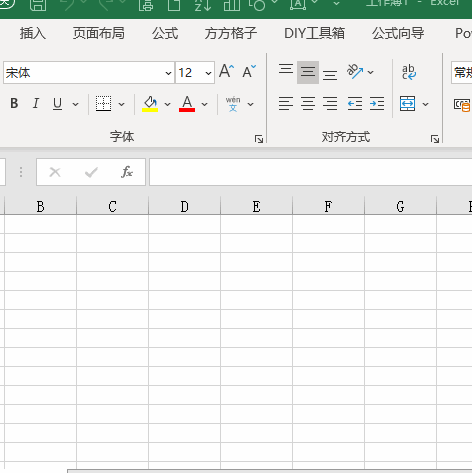The height and width of the screenshot is (473, 472).
Task: Toggle italic formatting
Action: click(x=36, y=103)
